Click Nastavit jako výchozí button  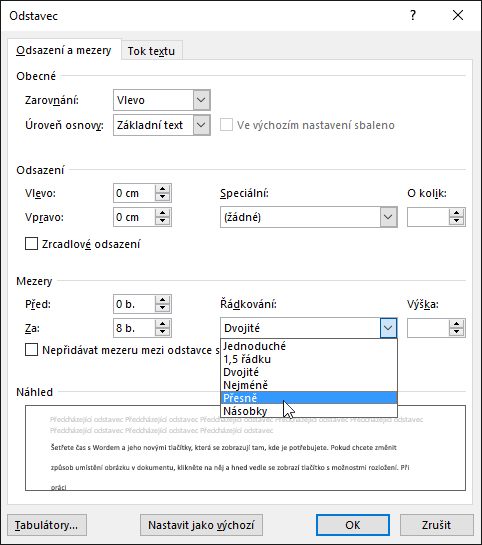(201, 525)
